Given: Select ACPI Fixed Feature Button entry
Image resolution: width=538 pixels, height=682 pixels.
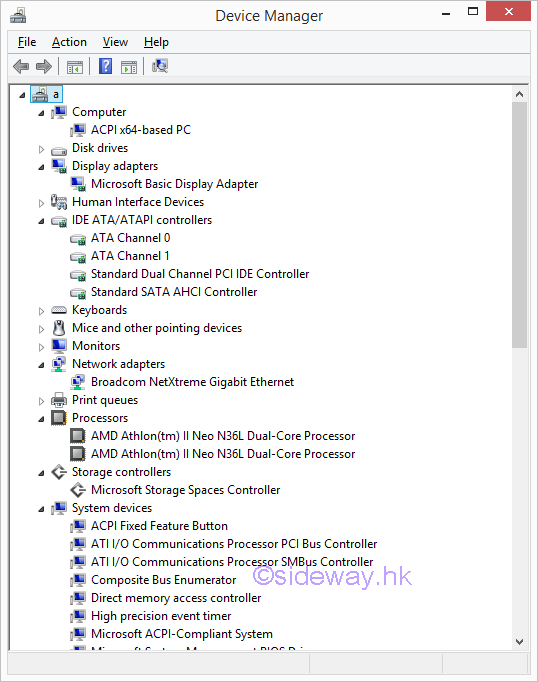Looking at the screenshot, I should (159, 526).
